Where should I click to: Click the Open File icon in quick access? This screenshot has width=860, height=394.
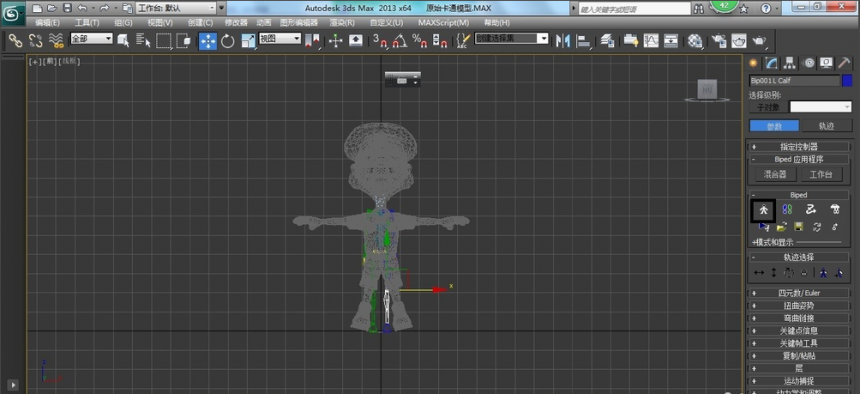coord(52,8)
